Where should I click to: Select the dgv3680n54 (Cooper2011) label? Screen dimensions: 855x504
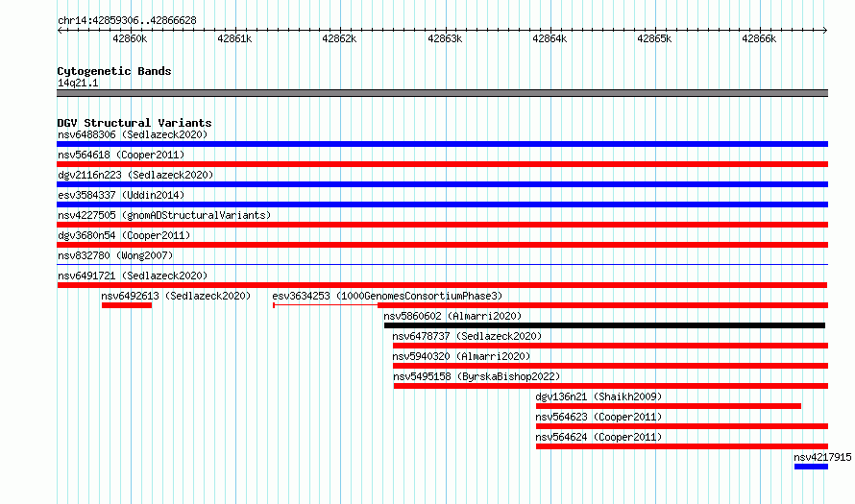pyautogui.click(x=124, y=235)
